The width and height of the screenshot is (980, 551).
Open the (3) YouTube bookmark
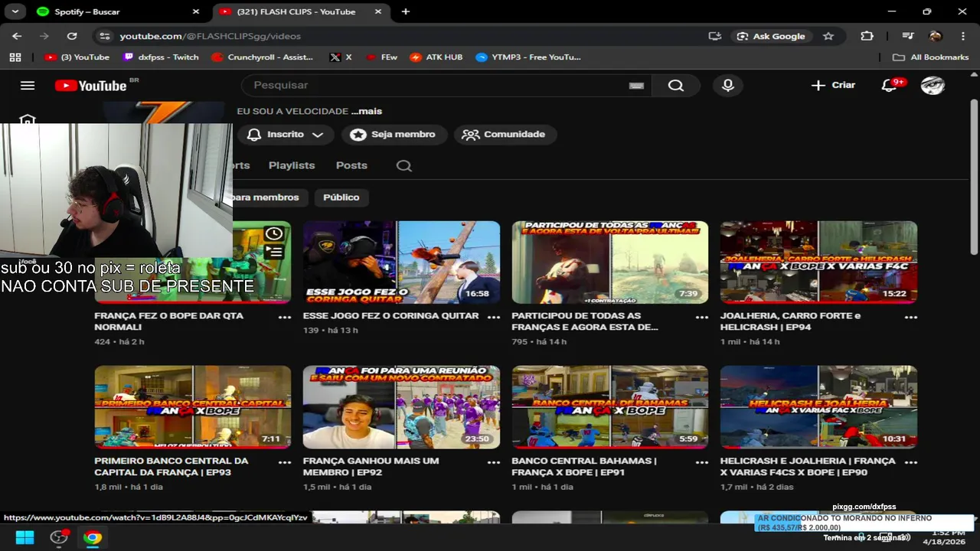tap(77, 57)
